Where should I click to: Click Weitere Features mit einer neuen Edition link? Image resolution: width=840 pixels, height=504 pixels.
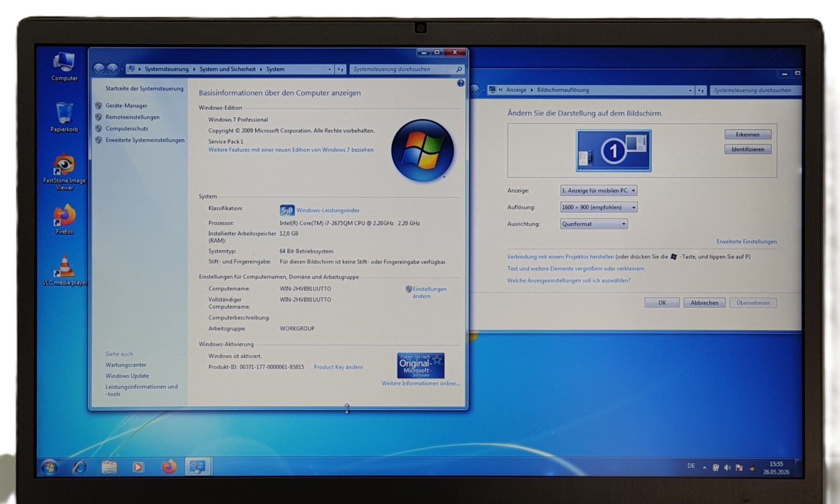coord(291,150)
